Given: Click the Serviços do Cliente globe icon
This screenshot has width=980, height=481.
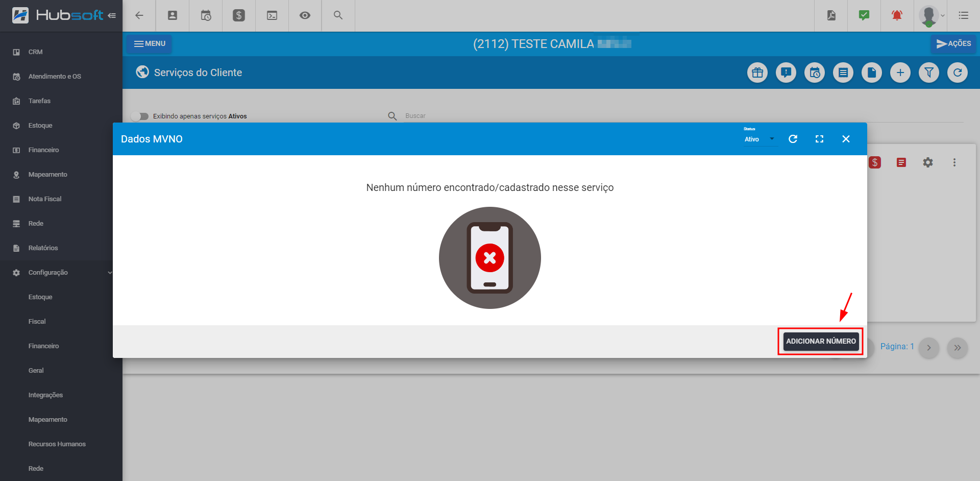Looking at the screenshot, I should (x=142, y=72).
